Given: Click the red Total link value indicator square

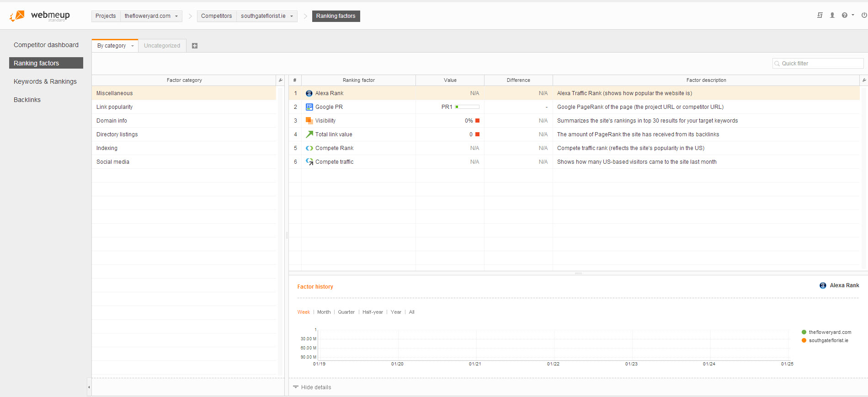Looking at the screenshot, I should pos(477,134).
